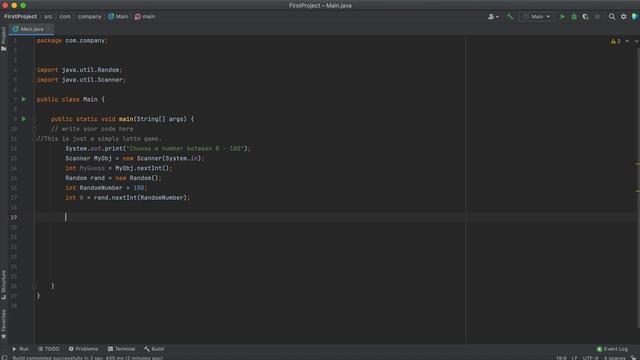Run with coverage using the shield icon
The height and width of the screenshot is (360, 640).
(x=585, y=17)
